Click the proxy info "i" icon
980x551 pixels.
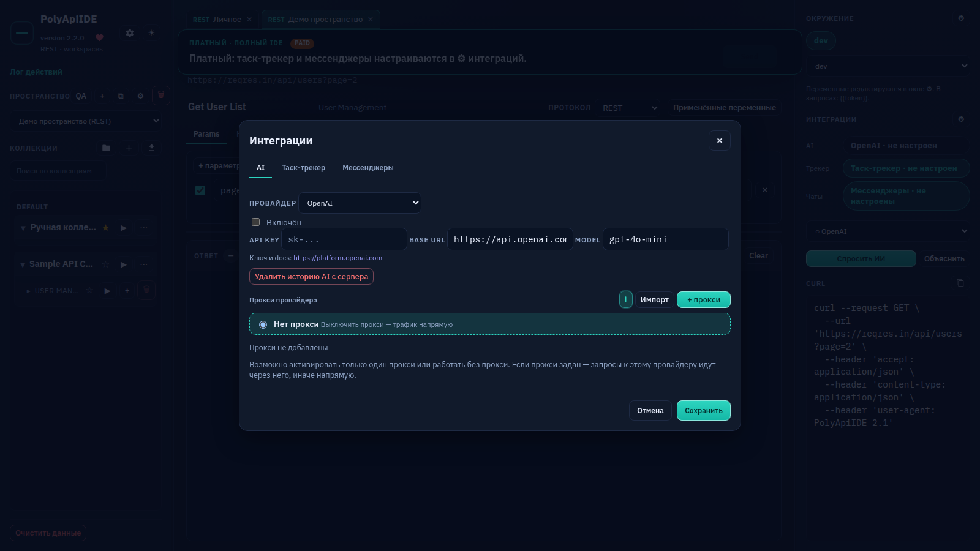pos(625,299)
